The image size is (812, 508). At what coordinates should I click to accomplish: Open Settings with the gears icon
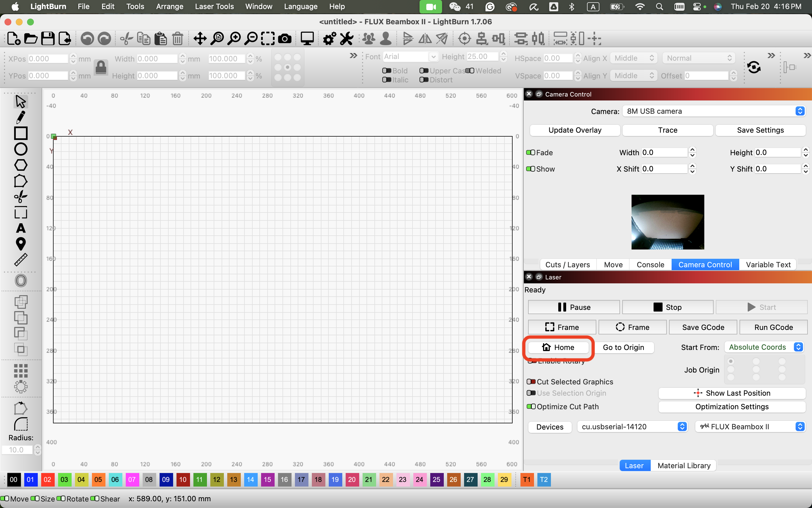point(330,39)
